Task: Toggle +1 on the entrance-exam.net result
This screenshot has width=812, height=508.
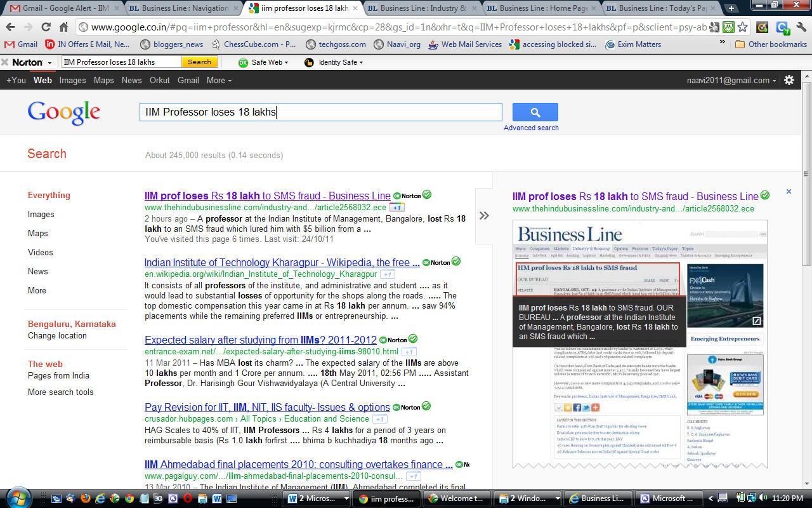Action: [409, 352]
